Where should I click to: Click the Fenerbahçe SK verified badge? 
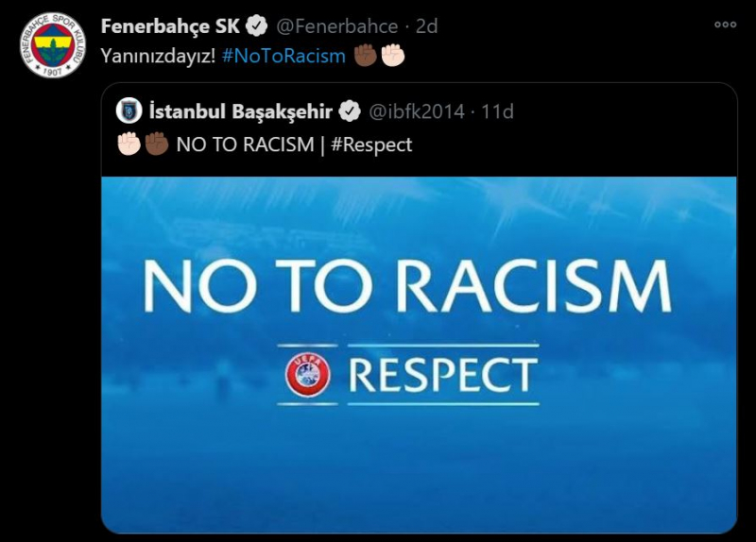[x=256, y=26]
